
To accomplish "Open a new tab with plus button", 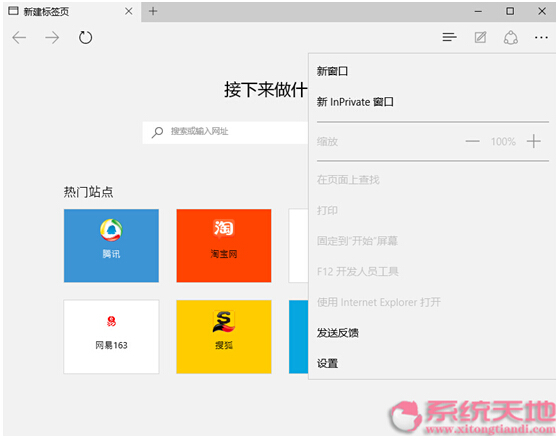I will tap(153, 11).
